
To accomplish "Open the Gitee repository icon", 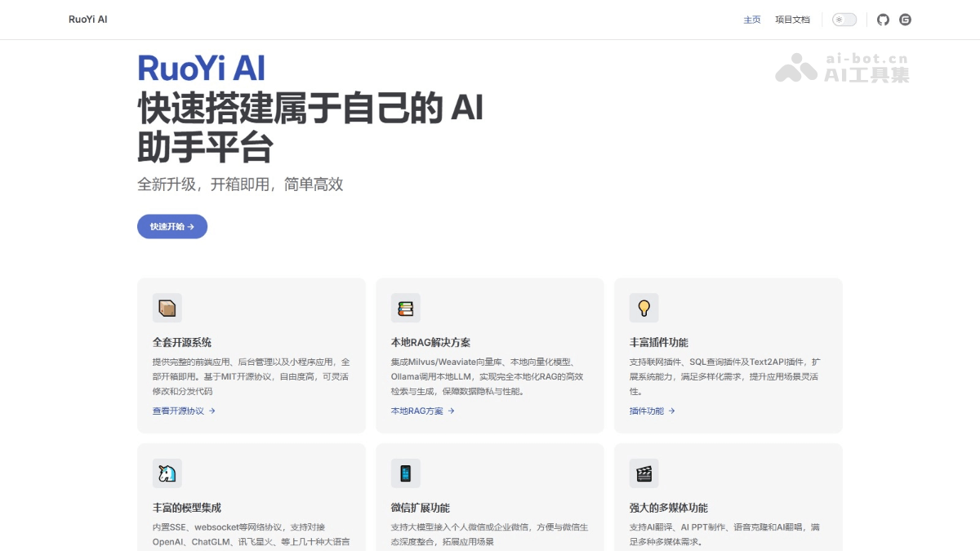I will point(905,19).
